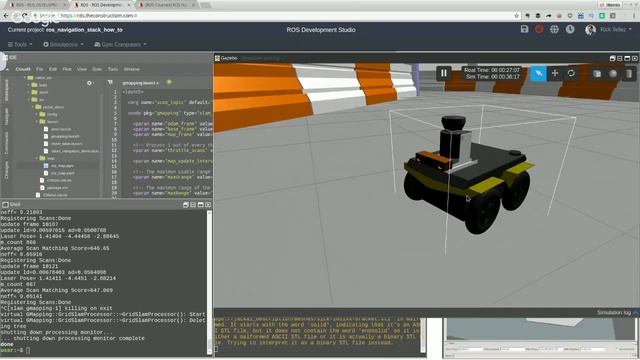This screenshot has height=360, width=640.
Task: Open the File menu in IDE
Action: point(39,69)
